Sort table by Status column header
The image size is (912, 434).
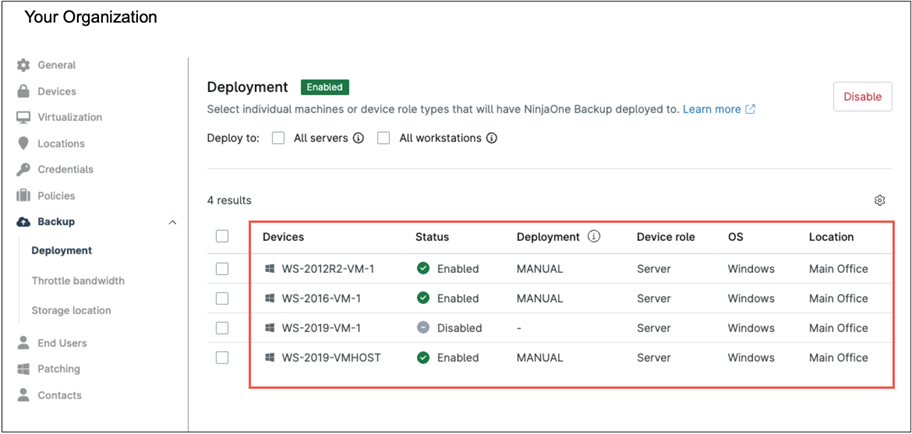pyautogui.click(x=432, y=237)
